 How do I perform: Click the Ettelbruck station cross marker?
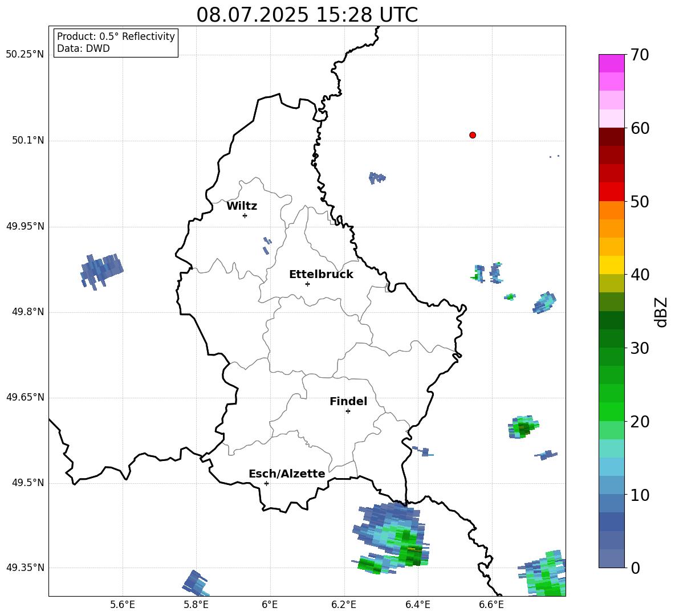[307, 284]
